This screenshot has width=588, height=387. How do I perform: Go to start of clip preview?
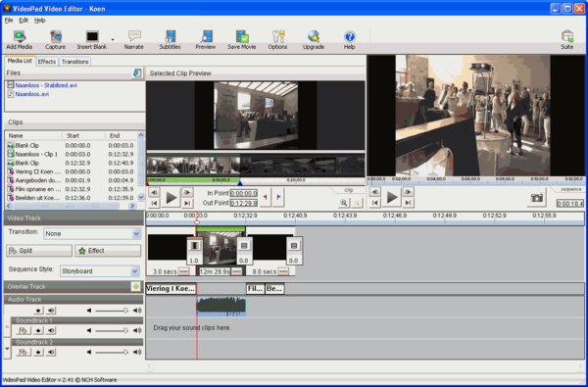coord(154,203)
